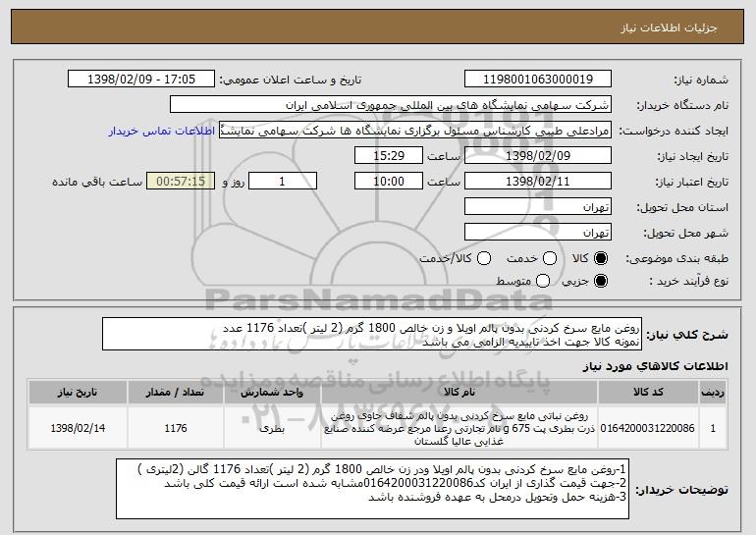Image resolution: width=756 pixels, height=535 pixels.
Task: Select the متوسط purchase type radio
Action: tap(543, 281)
